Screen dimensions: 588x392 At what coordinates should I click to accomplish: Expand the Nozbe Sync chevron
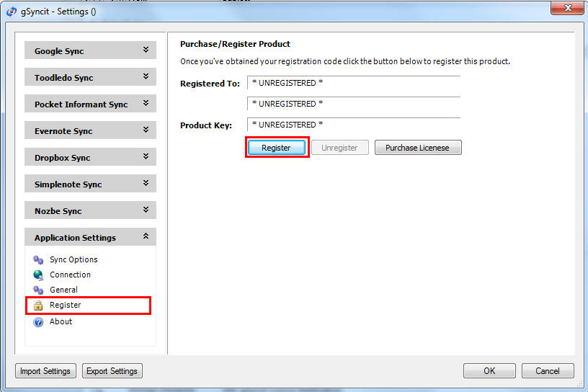coord(146,210)
